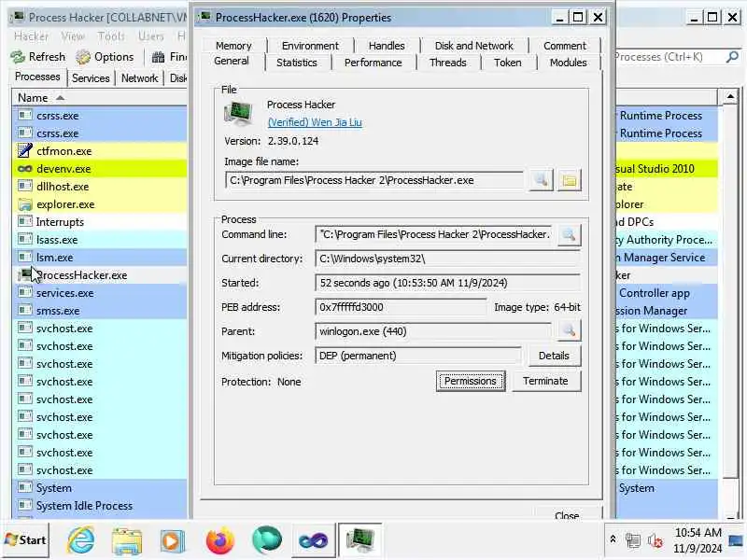Open the Tools menu
The height and width of the screenshot is (560, 747).
pos(110,36)
